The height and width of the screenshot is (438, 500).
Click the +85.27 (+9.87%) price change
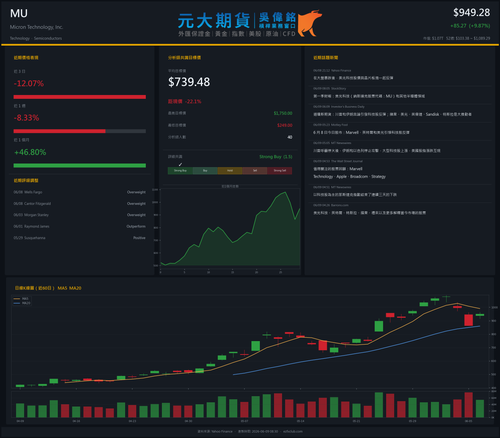(x=470, y=26)
